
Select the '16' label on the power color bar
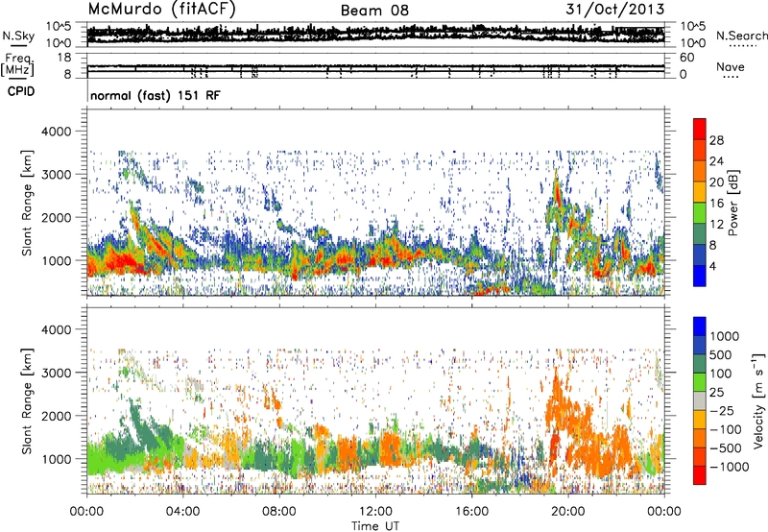point(716,204)
